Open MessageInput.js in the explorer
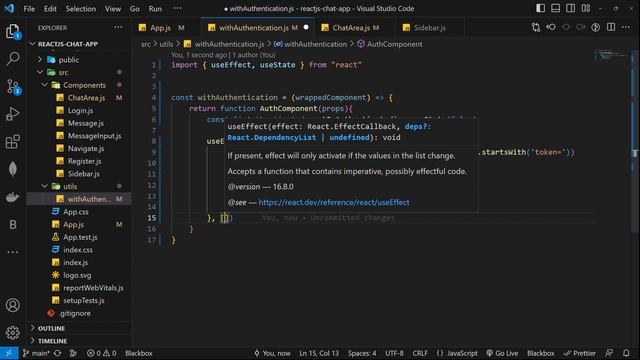Image resolution: width=640 pixels, height=360 pixels. [94, 136]
